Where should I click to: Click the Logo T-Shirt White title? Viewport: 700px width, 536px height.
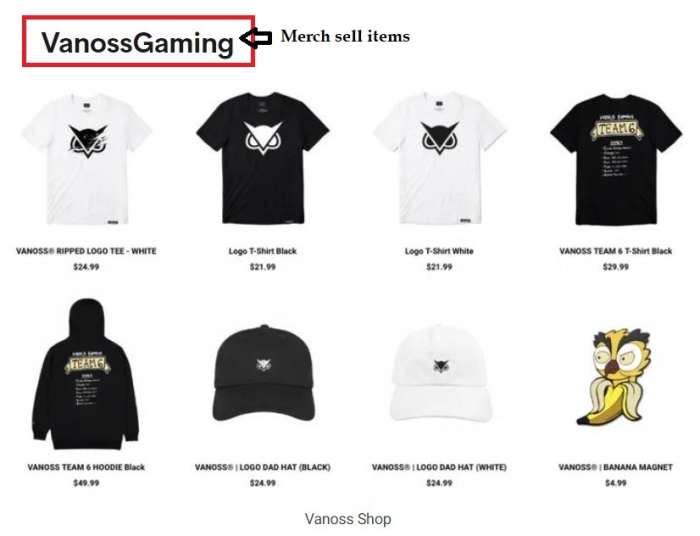(439, 251)
